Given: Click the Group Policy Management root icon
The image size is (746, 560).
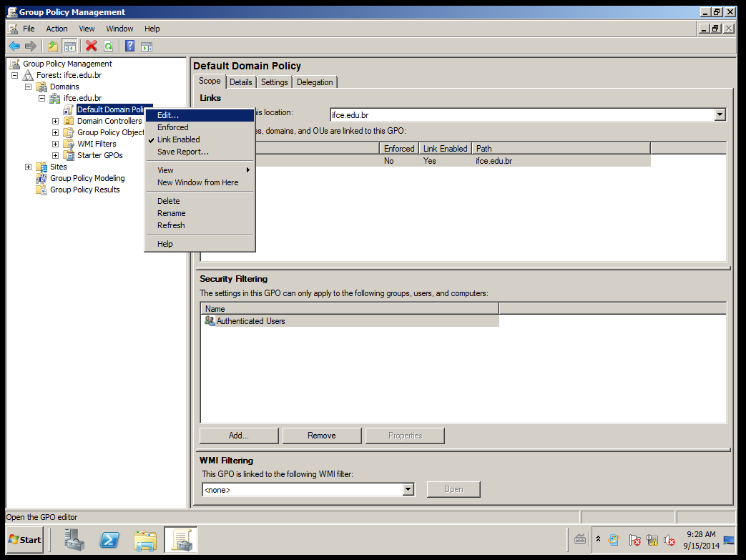Looking at the screenshot, I should 15,64.
